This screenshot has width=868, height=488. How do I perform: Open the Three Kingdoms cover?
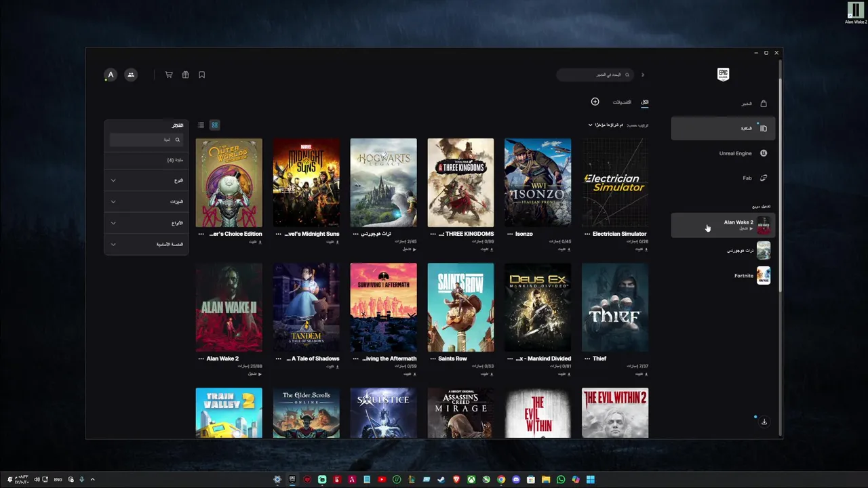pyautogui.click(x=461, y=183)
